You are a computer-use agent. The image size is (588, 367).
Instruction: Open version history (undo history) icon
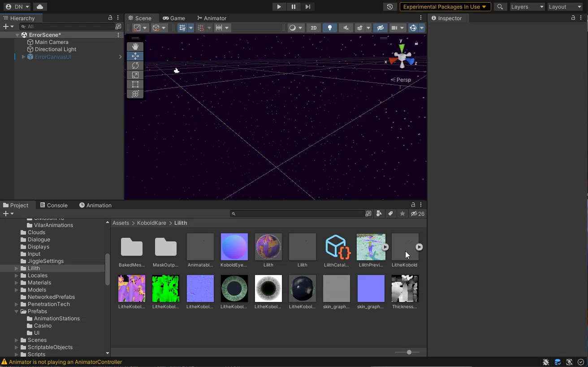point(390,7)
